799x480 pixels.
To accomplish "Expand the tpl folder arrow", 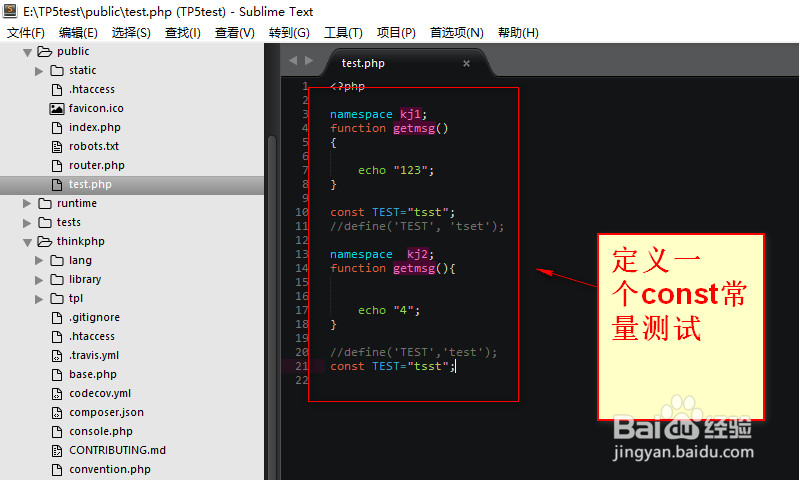I will (39, 299).
